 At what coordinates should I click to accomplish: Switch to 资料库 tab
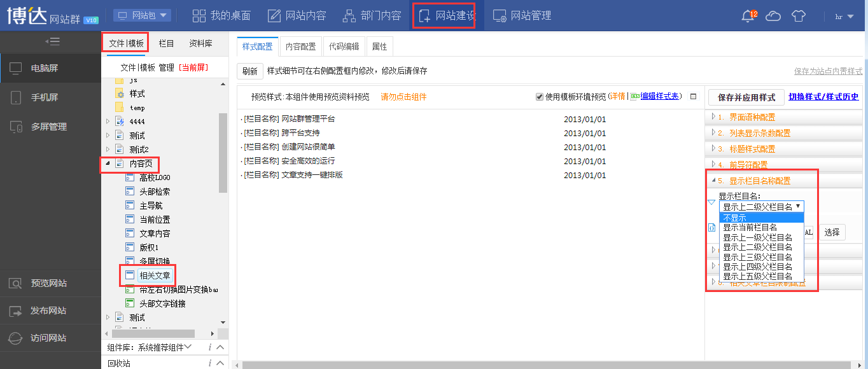point(200,43)
